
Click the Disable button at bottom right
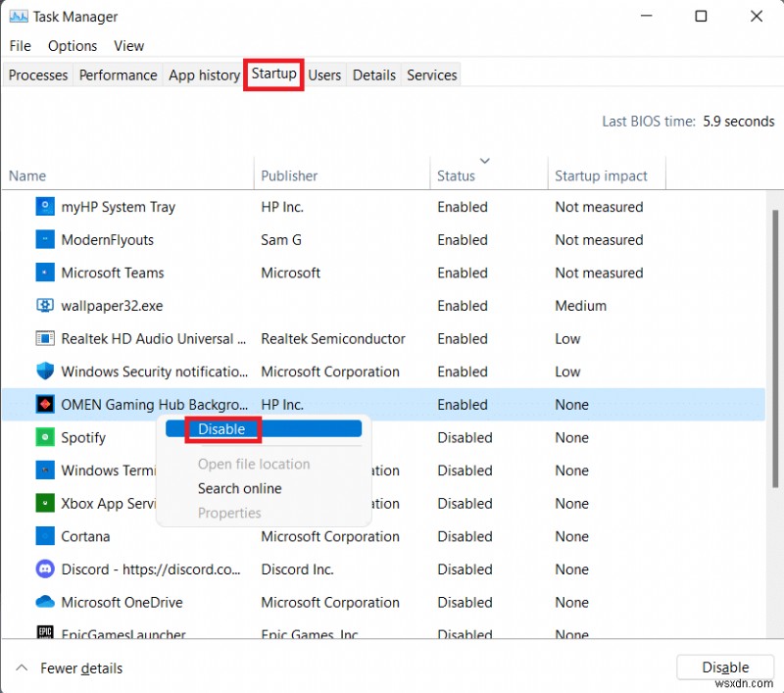point(725,667)
